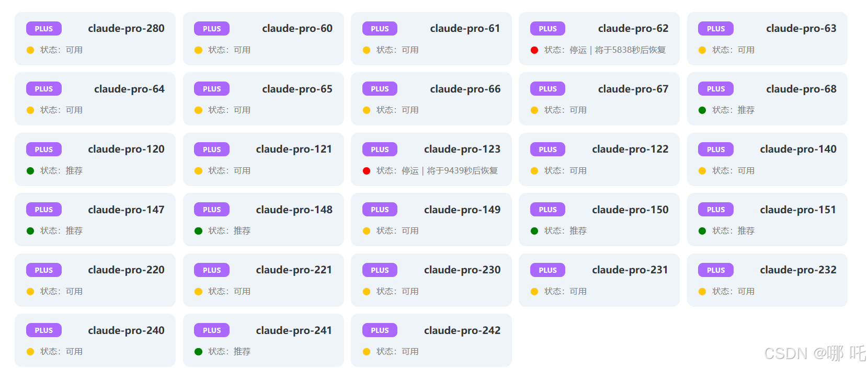Screen dimensions: 868x369
Task: Select the claude-pro-122 account name
Action: [630, 149]
